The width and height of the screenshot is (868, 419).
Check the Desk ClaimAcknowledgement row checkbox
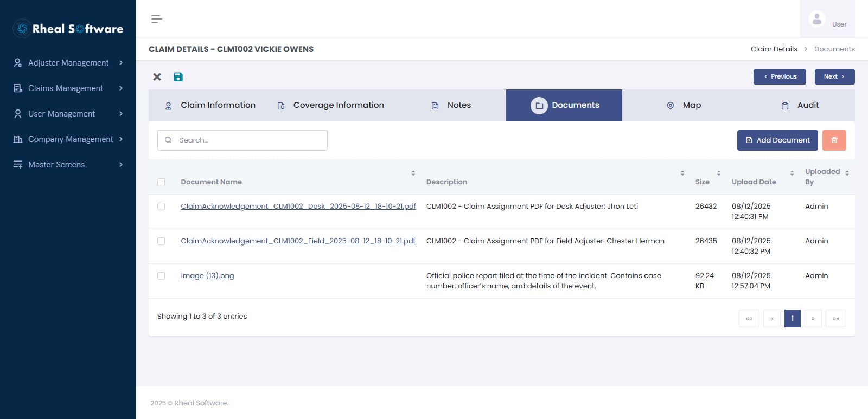click(161, 207)
